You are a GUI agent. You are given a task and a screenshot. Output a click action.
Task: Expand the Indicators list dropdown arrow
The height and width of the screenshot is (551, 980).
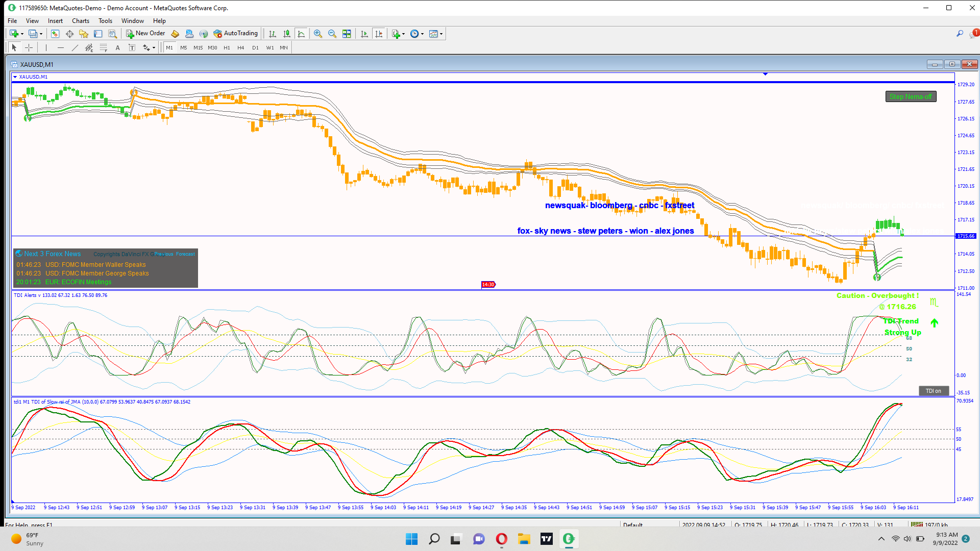404,34
